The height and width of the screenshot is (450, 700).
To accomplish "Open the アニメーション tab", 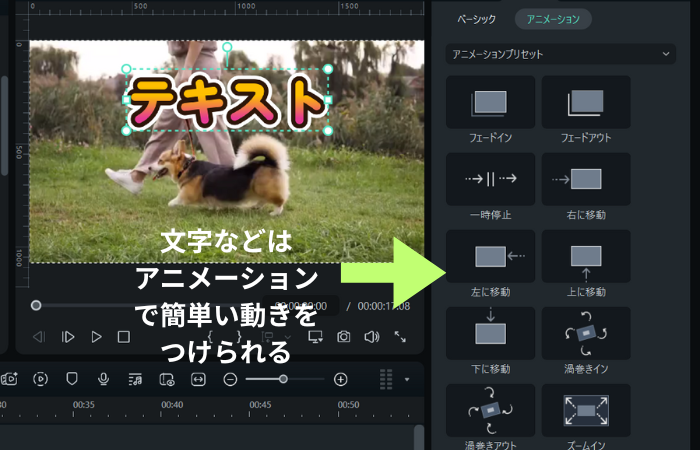I will click(x=553, y=19).
